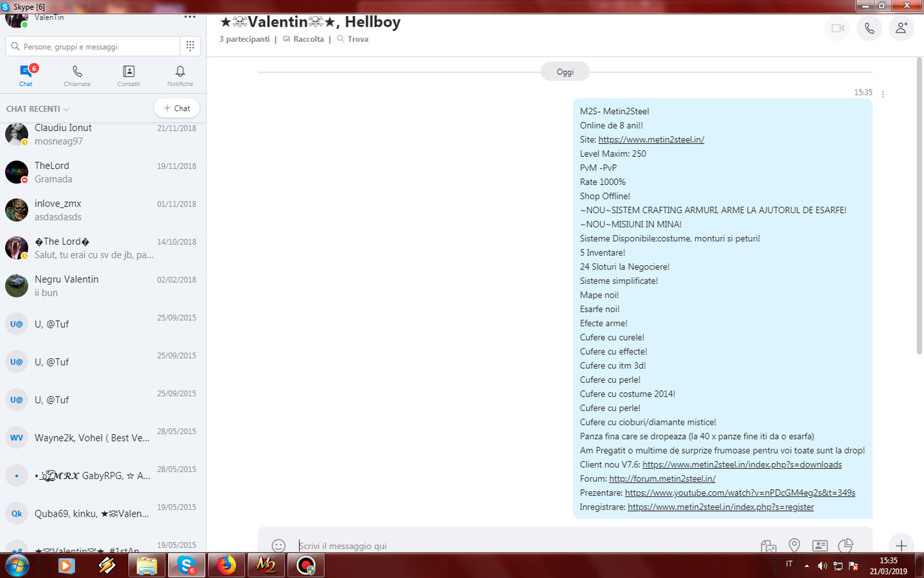Add people to the group chat
This screenshot has height=578, width=924.
(x=902, y=28)
